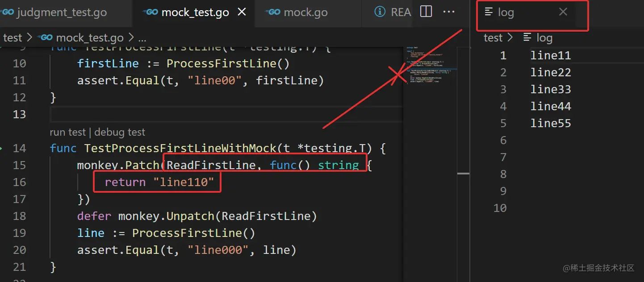Open the editor more actions ellipsis menu
This screenshot has height=282, width=644.
tap(448, 12)
